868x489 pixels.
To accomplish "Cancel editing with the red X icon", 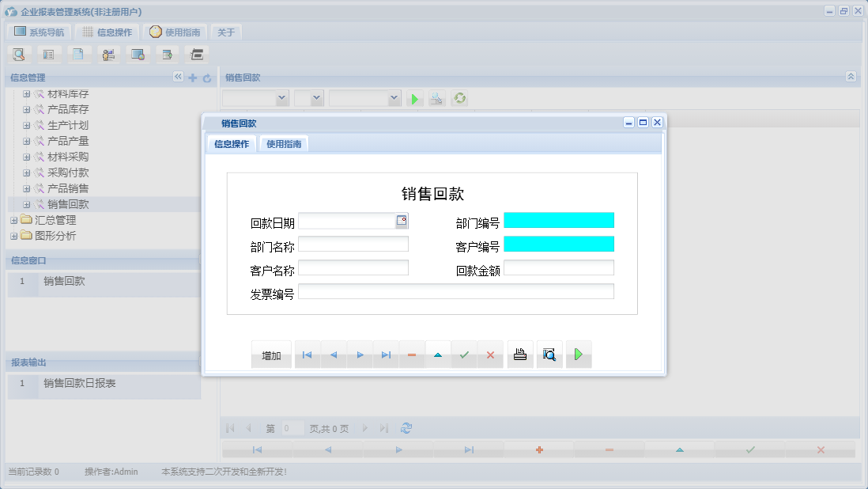I will click(490, 354).
